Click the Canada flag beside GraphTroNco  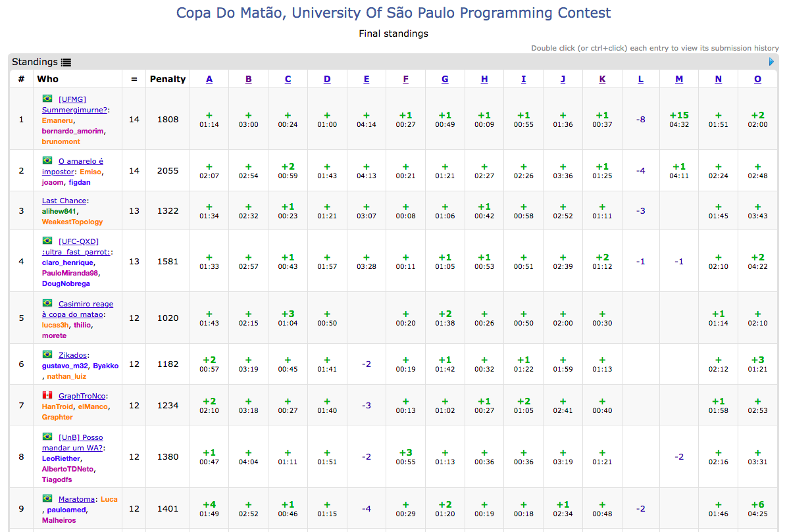pyautogui.click(x=47, y=395)
